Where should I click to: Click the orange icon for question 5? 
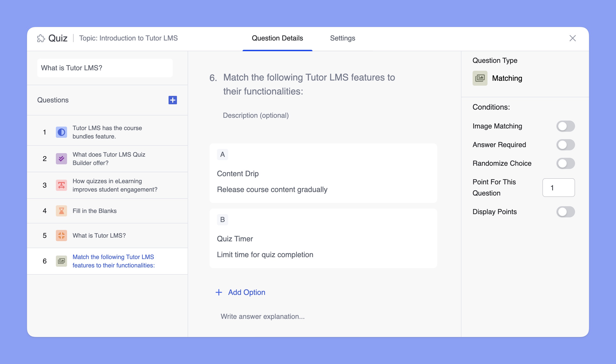61,236
